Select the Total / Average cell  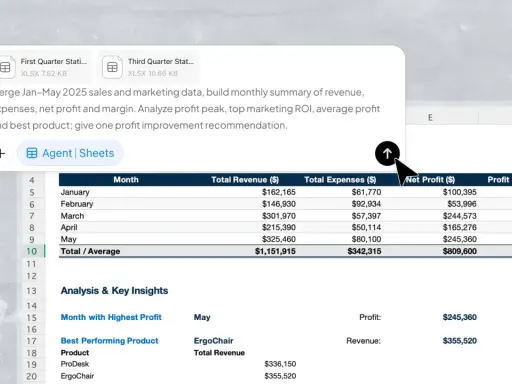(x=90, y=251)
